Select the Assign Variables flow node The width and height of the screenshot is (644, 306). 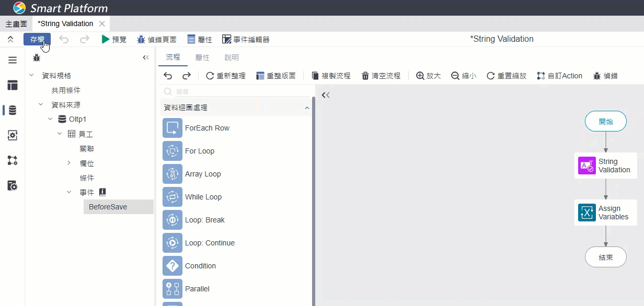[x=606, y=213]
